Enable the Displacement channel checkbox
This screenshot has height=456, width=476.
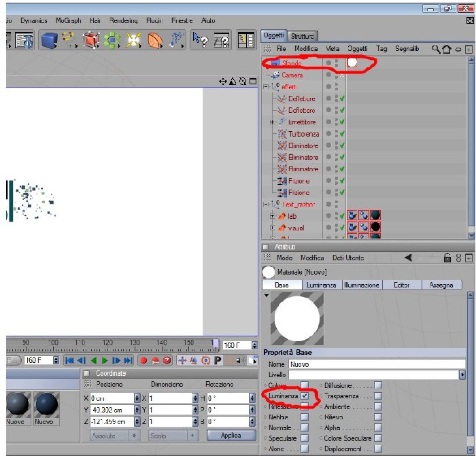pos(378,449)
